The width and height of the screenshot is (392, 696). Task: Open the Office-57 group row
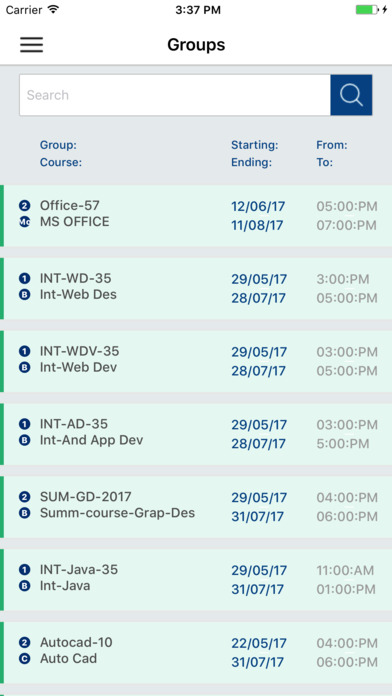[196, 216]
